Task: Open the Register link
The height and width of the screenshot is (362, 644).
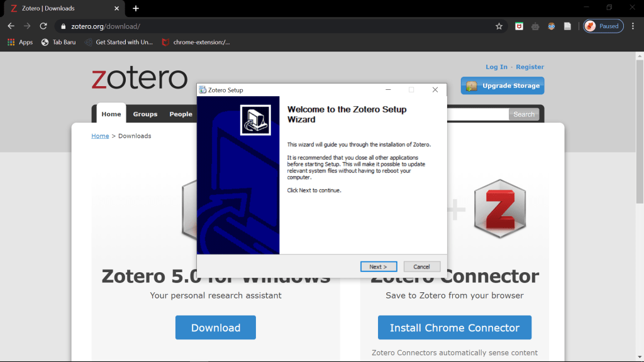Action: pos(530,67)
